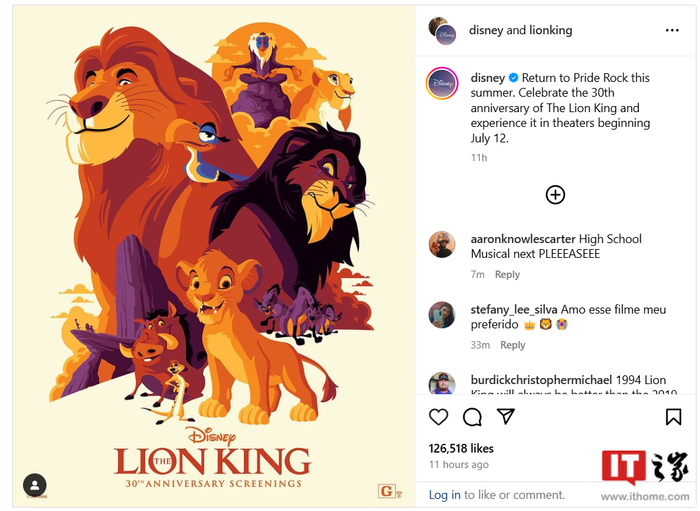Load more comments with plus circle
700x511 pixels.
click(x=555, y=195)
